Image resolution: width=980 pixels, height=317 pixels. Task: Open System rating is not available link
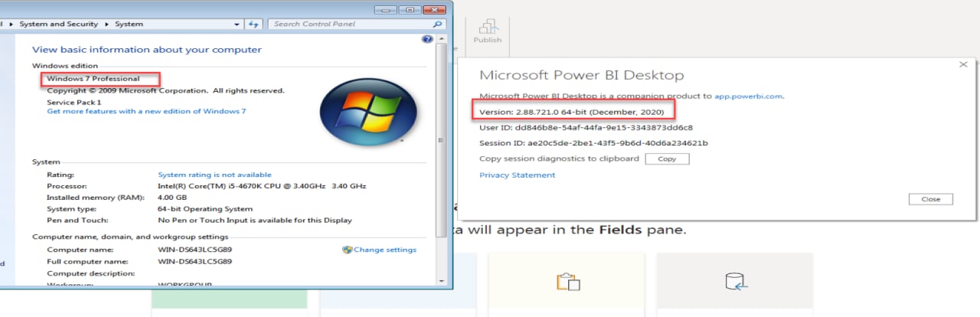click(x=214, y=175)
